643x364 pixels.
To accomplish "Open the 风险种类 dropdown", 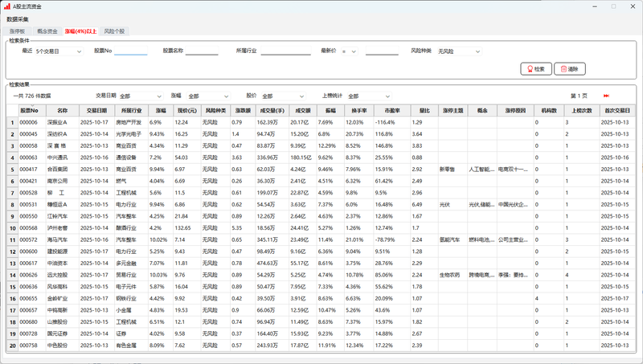I will point(458,51).
